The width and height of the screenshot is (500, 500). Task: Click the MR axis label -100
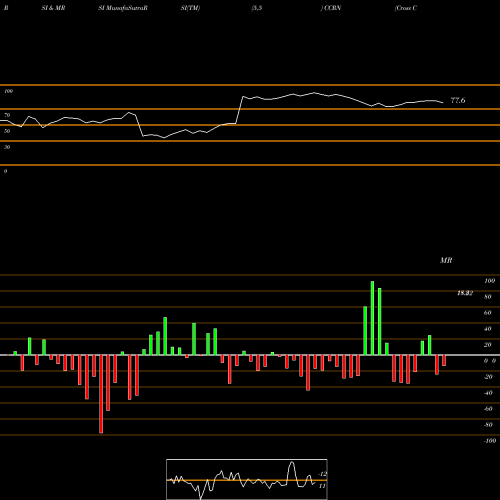(490, 441)
